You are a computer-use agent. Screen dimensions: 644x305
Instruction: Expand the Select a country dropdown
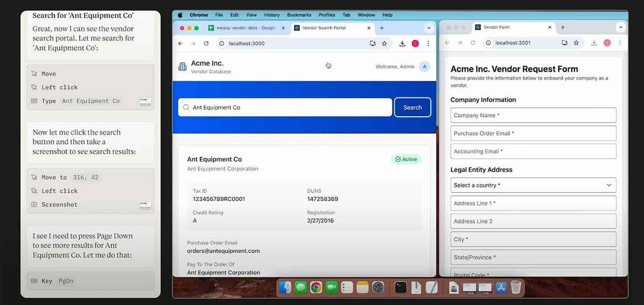point(533,185)
